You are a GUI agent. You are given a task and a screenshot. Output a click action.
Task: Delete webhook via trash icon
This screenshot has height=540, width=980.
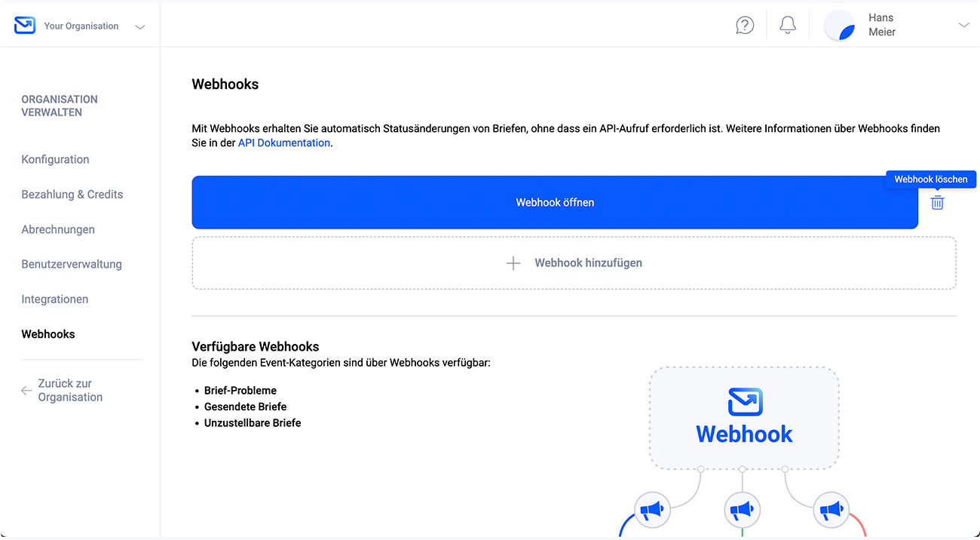(x=937, y=203)
